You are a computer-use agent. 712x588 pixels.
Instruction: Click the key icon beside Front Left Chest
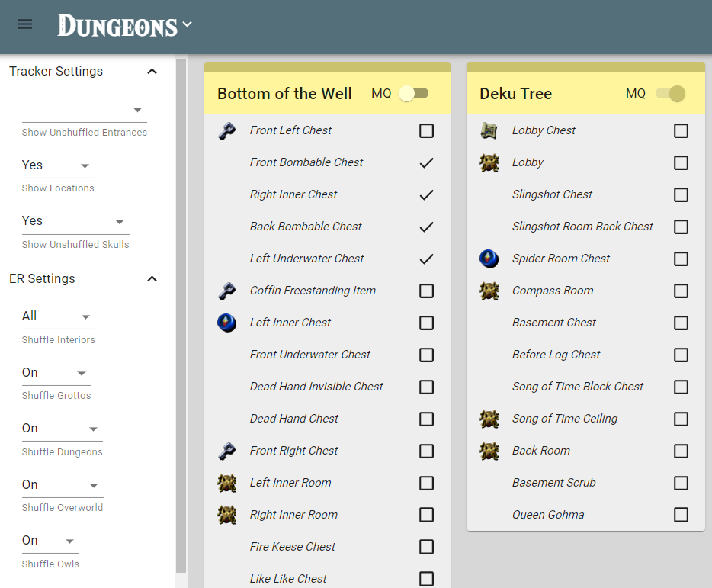click(x=226, y=131)
